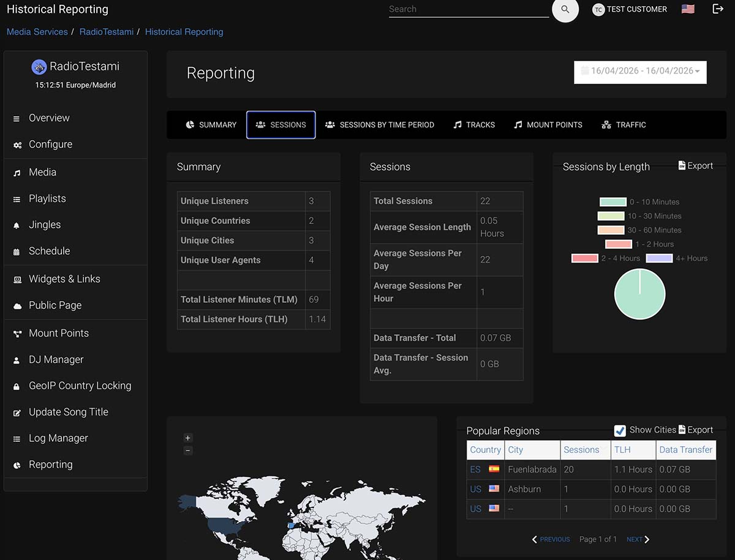Open the date range picker dropdown
Screen dimensions: 735x560
pos(640,72)
